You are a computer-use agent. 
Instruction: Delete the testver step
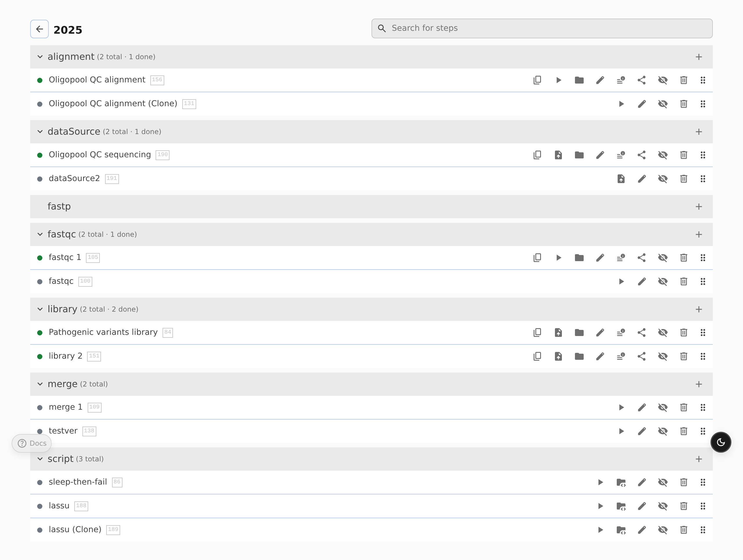(x=684, y=431)
